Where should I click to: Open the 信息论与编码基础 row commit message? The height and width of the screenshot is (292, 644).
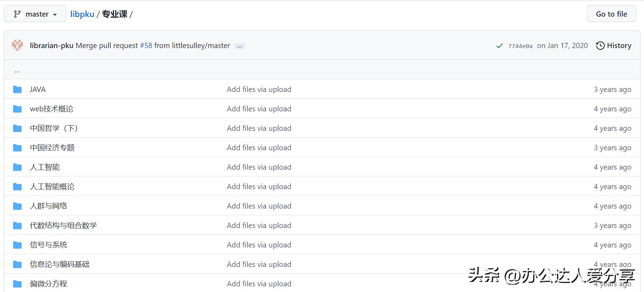259,264
